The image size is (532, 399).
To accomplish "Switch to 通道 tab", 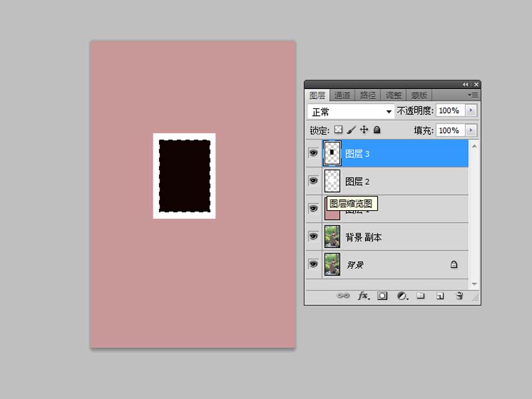I will [x=342, y=95].
